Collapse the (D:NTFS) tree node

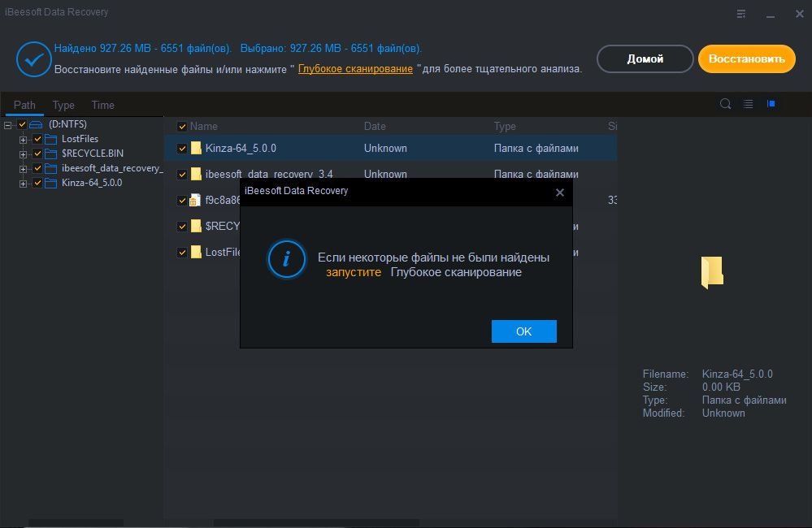pyautogui.click(x=8, y=125)
